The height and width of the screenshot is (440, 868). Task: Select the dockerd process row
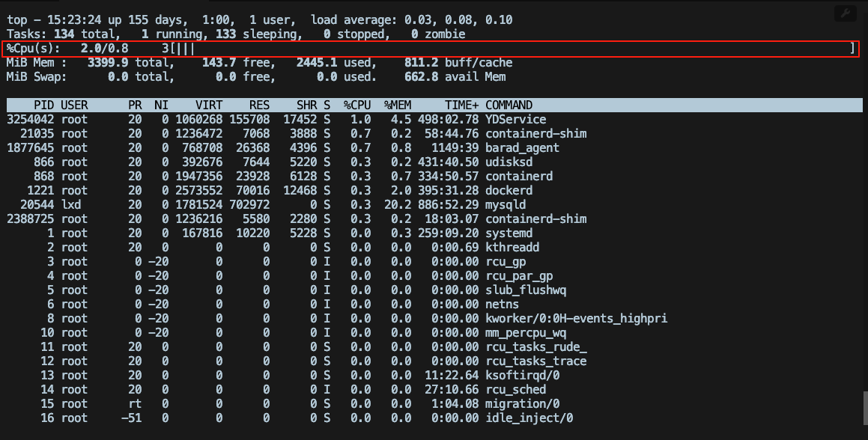coord(300,190)
